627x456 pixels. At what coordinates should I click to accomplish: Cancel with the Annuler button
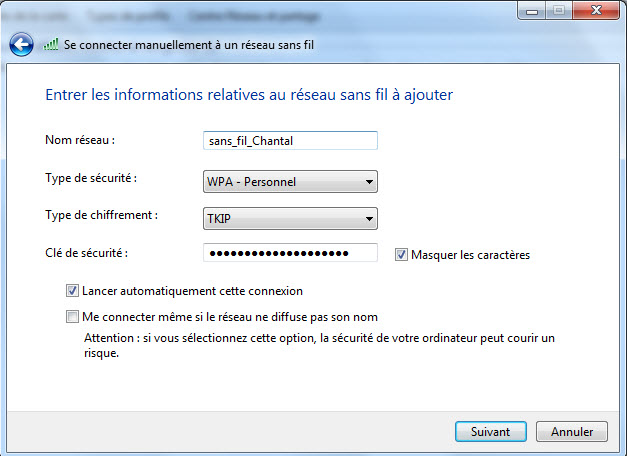572,432
